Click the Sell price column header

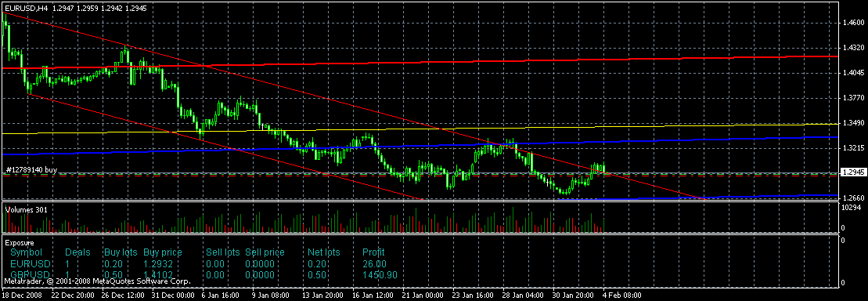(265, 252)
